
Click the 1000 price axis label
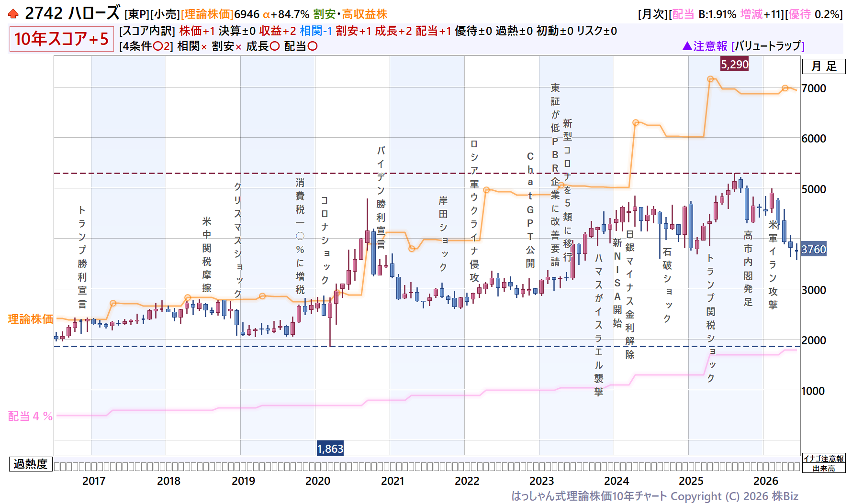(x=814, y=391)
